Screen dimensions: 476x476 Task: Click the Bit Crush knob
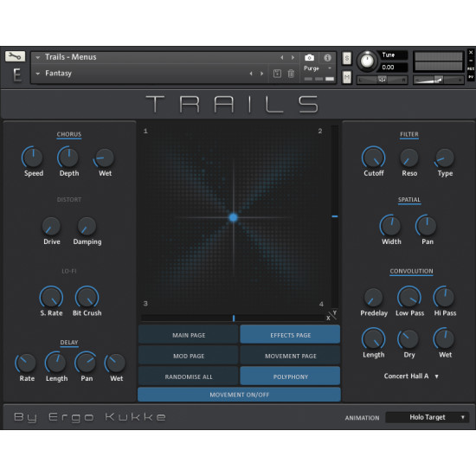pyautogui.click(x=87, y=298)
